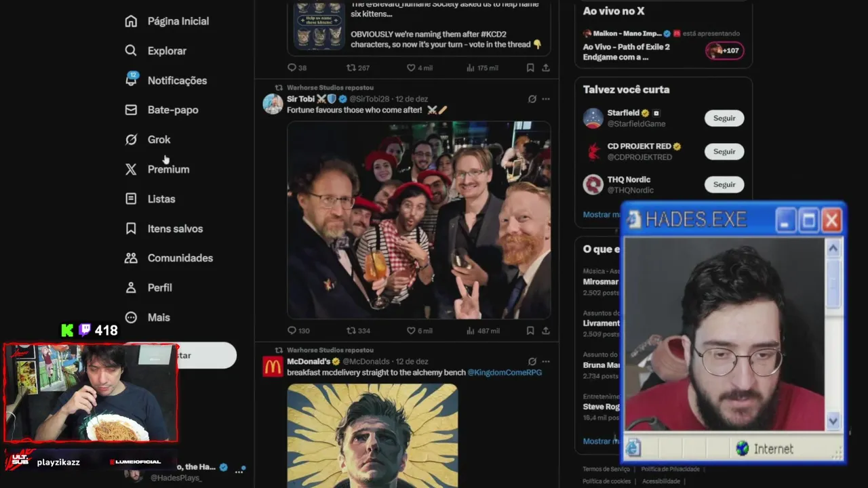Open more options on McDonald's post

click(546, 361)
